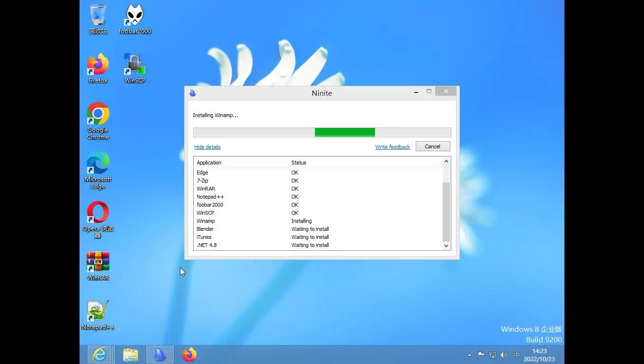Click the Status column header

[x=365, y=163]
